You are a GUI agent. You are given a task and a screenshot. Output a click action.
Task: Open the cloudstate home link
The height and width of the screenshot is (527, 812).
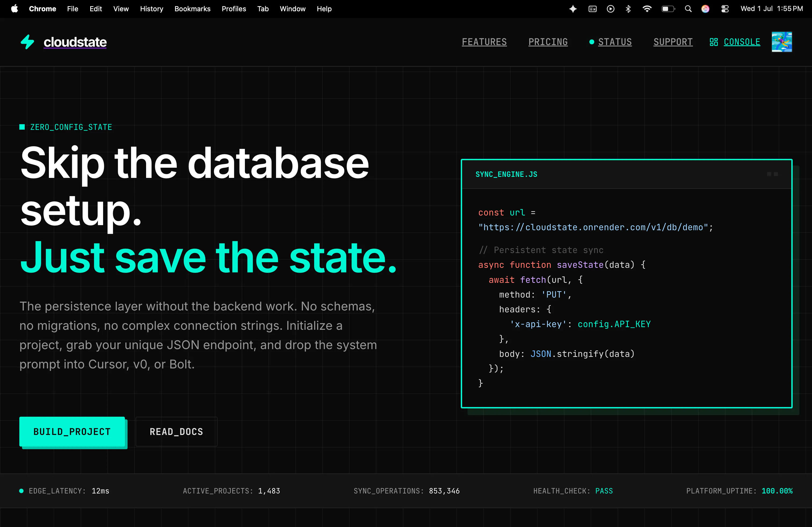coord(75,42)
